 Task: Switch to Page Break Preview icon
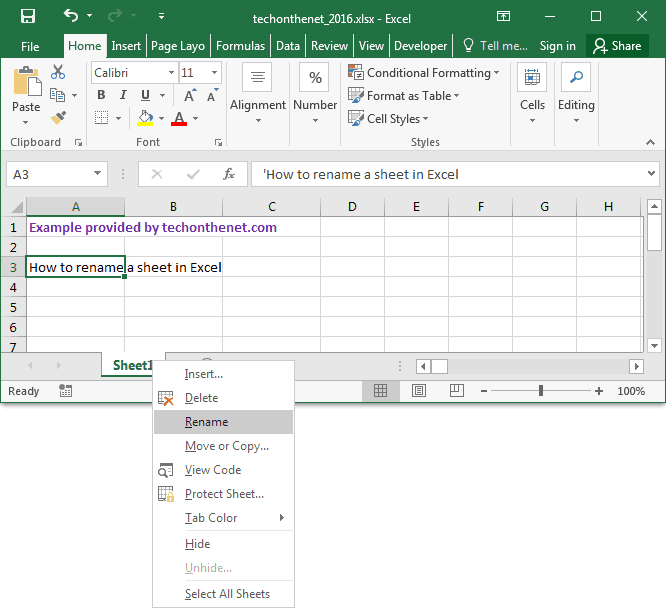click(457, 391)
